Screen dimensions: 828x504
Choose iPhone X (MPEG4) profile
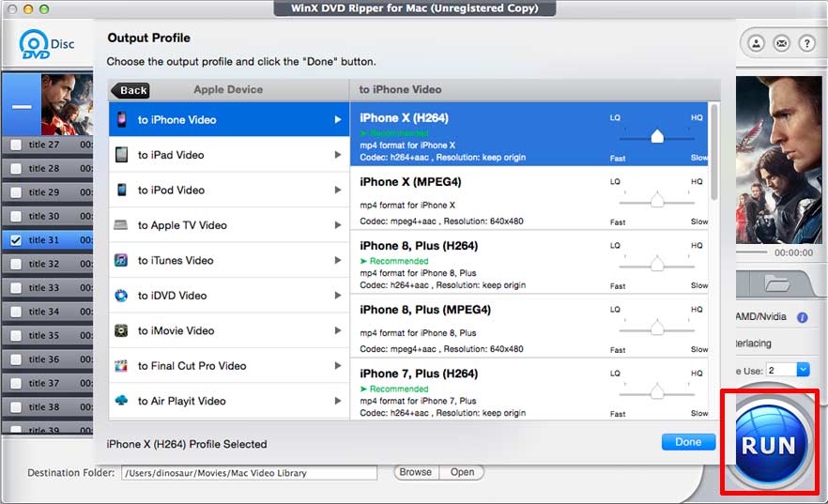coord(529,198)
